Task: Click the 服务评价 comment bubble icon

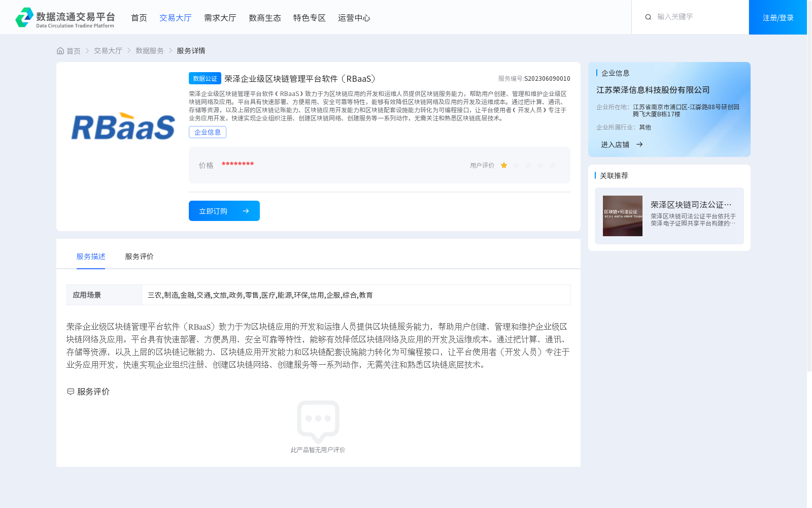Action: pyautogui.click(x=71, y=392)
